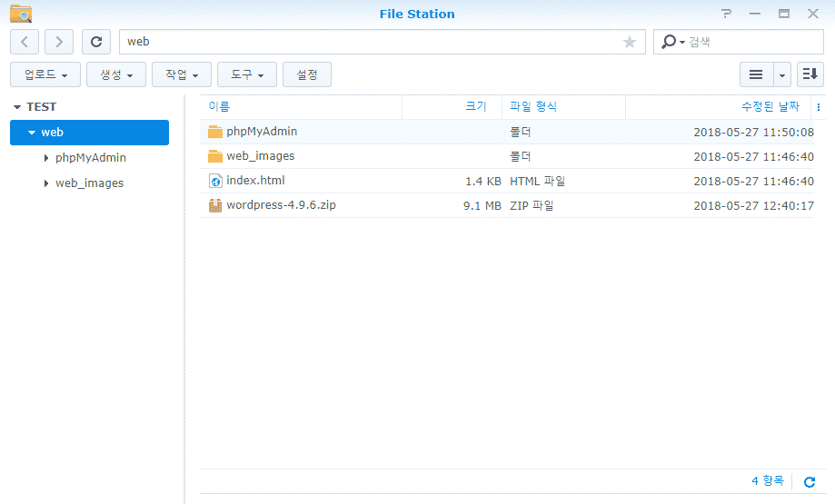
Task: Open the 업로드 upload menu
Action: 45,74
